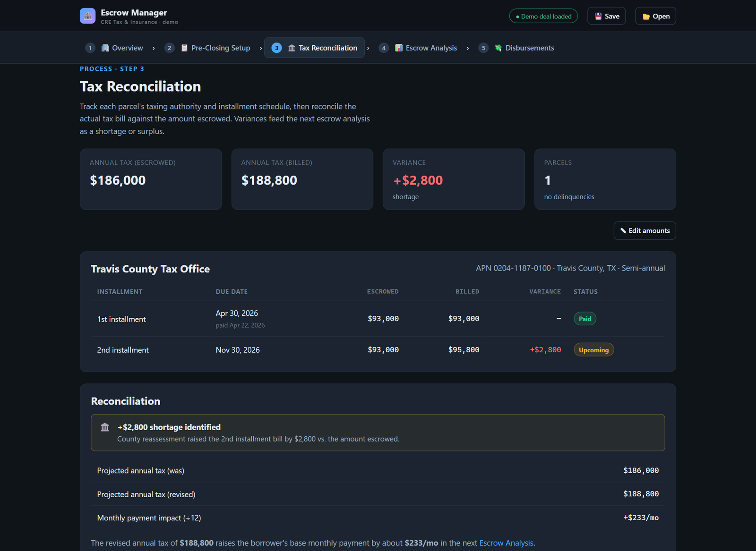Click the clipboard icon beside Pre-Closing Setup
756x551 pixels.
click(185, 48)
